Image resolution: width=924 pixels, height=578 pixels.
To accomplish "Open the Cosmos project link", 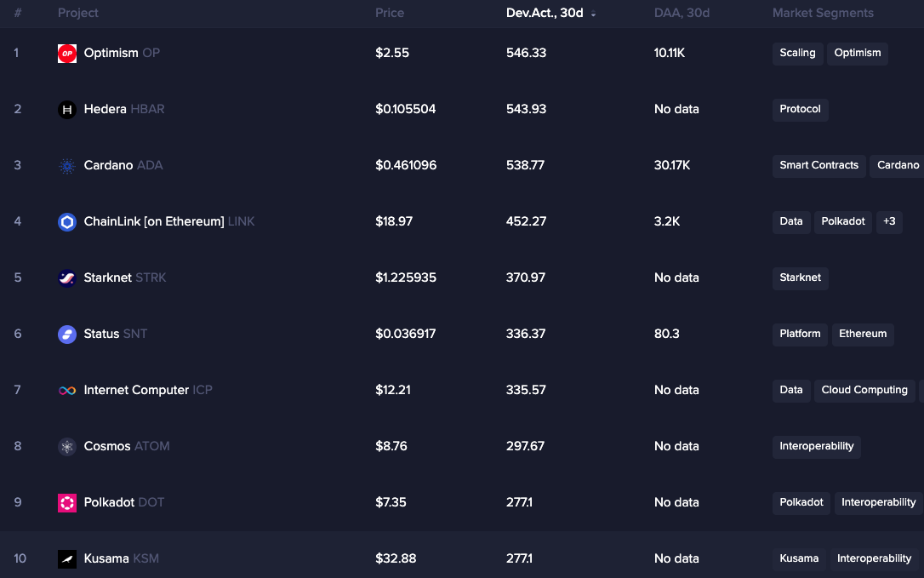I will coord(127,446).
